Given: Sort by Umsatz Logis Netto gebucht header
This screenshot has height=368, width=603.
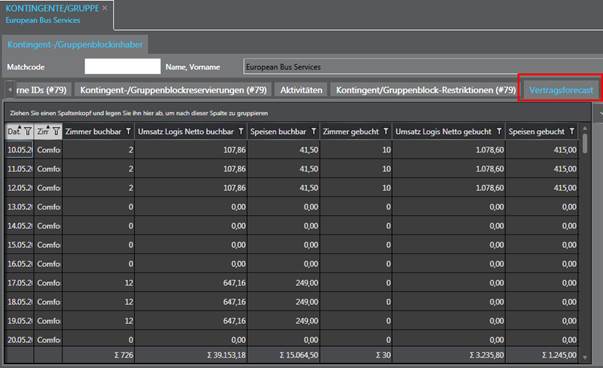Looking at the screenshot, I should pyautogui.click(x=443, y=132).
